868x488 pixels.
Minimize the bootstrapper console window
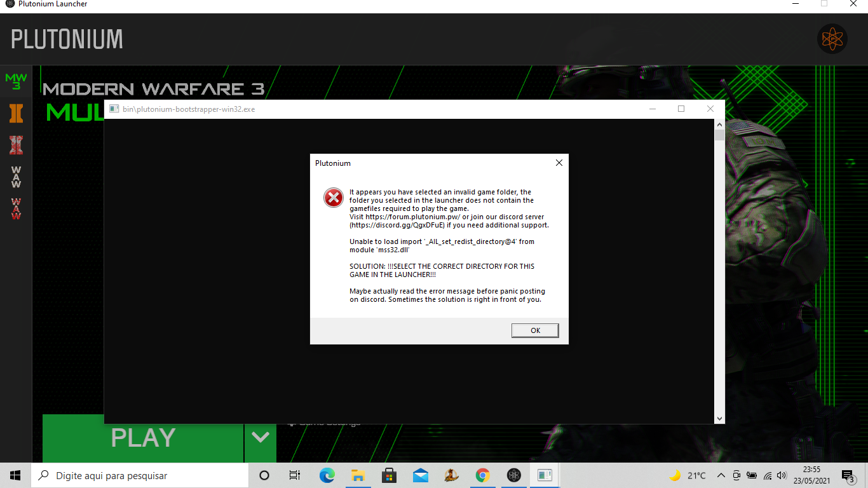click(652, 109)
